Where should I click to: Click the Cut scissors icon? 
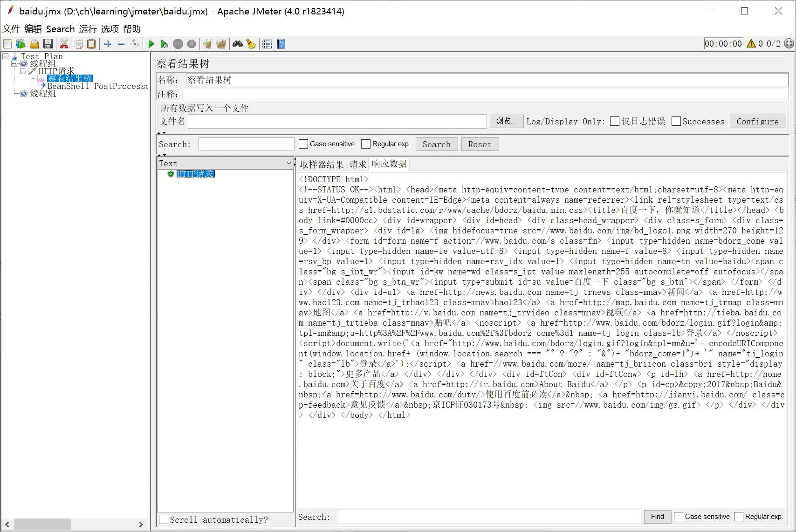(64, 44)
